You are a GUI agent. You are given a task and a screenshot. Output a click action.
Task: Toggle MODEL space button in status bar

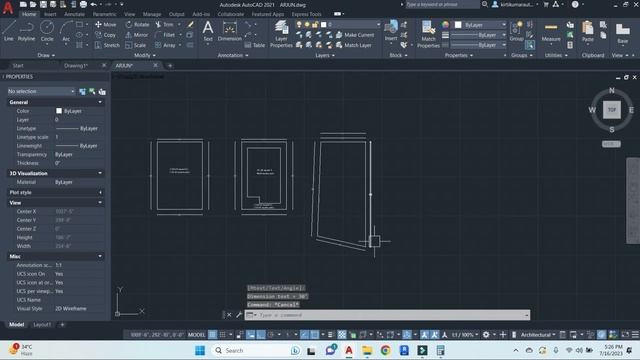click(196, 335)
